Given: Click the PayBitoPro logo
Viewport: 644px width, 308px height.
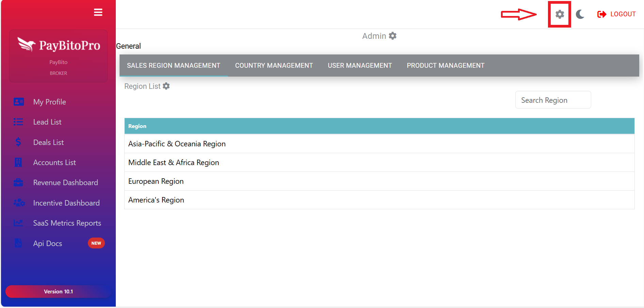Looking at the screenshot, I should click(x=59, y=45).
